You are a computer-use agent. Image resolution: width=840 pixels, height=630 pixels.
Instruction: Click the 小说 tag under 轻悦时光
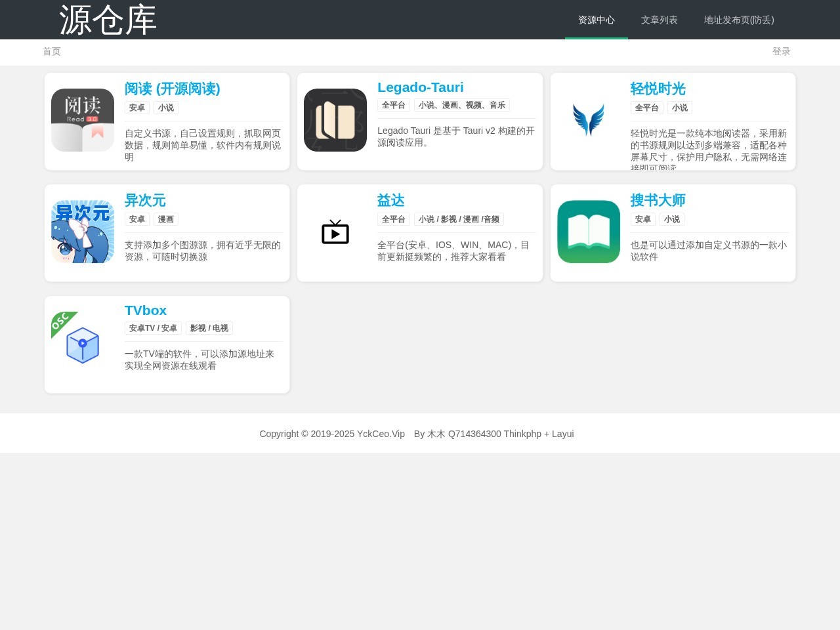click(x=680, y=108)
